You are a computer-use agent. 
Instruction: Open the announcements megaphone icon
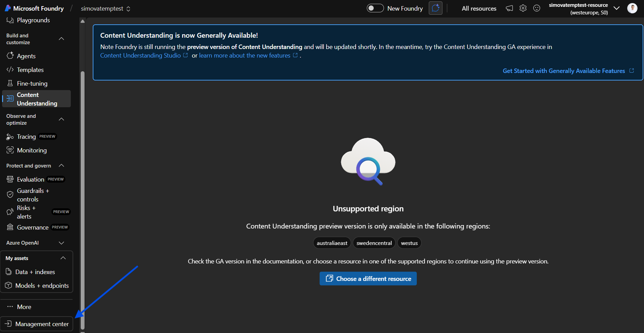(510, 8)
